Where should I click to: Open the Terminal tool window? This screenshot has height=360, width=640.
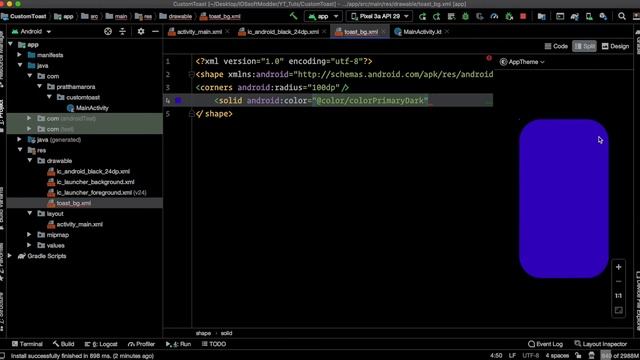coord(27,344)
